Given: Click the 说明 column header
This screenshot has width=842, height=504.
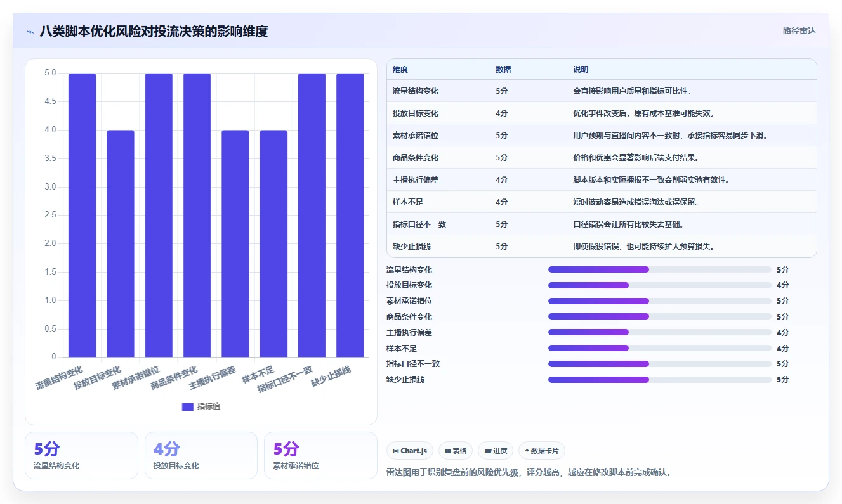Looking at the screenshot, I should (581, 69).
